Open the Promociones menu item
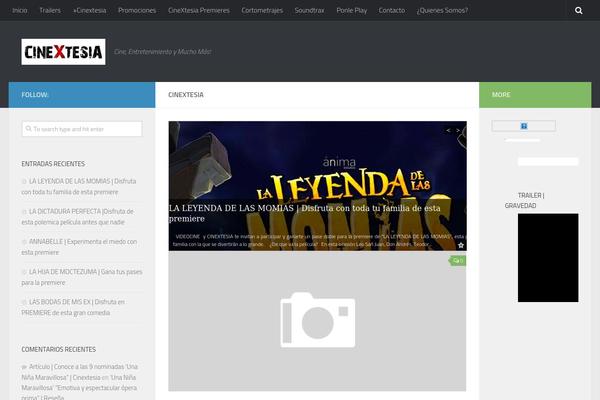This screenshot has width=600, height=400. point(137,10)
